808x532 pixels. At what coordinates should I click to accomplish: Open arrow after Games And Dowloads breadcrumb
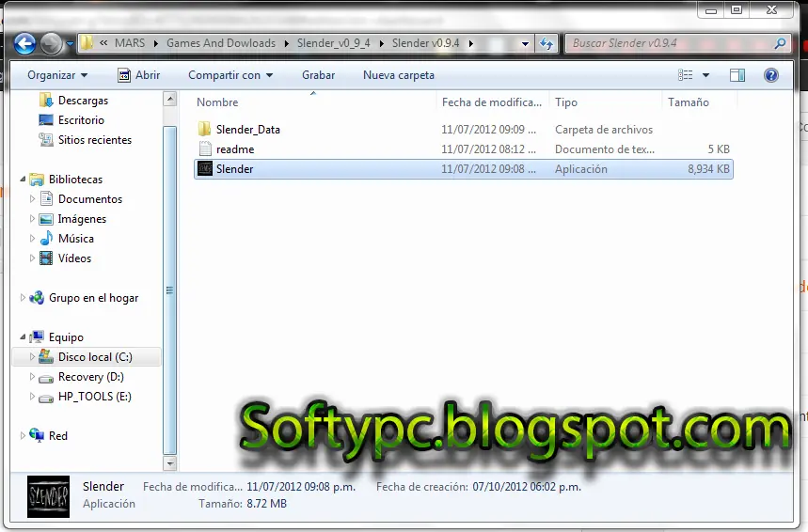(x=287, y=44)
